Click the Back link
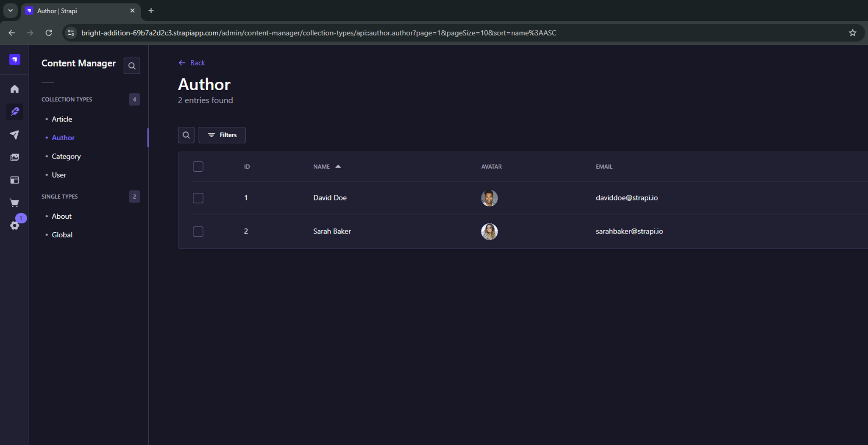The height and width of the screenshot is (445, 868). pos(192,63)
